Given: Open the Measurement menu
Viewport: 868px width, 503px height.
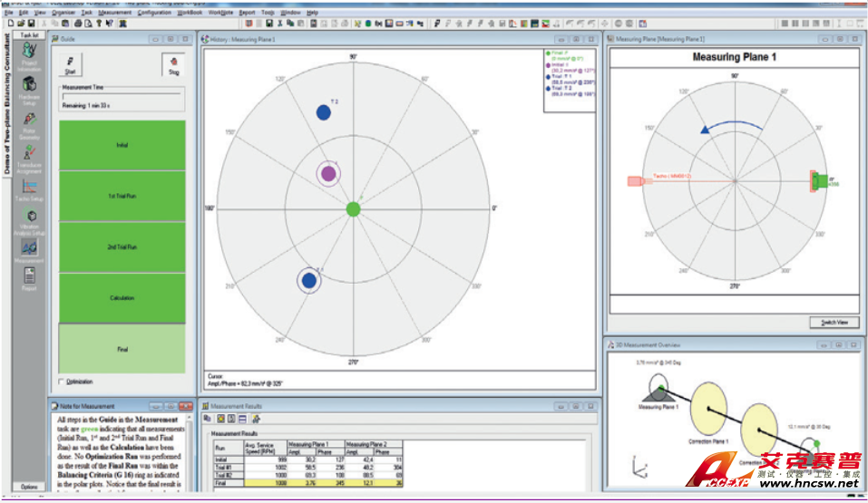Looking at the screenshot, I should 114,14.
